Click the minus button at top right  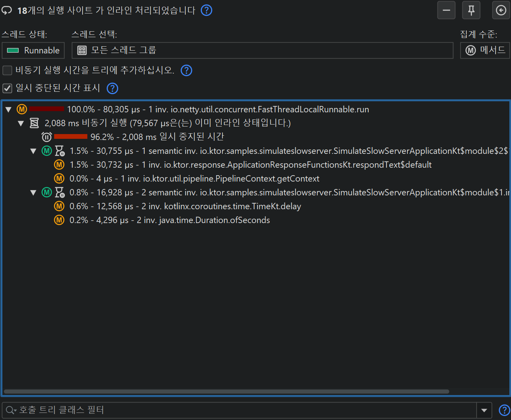coord(446,10)
